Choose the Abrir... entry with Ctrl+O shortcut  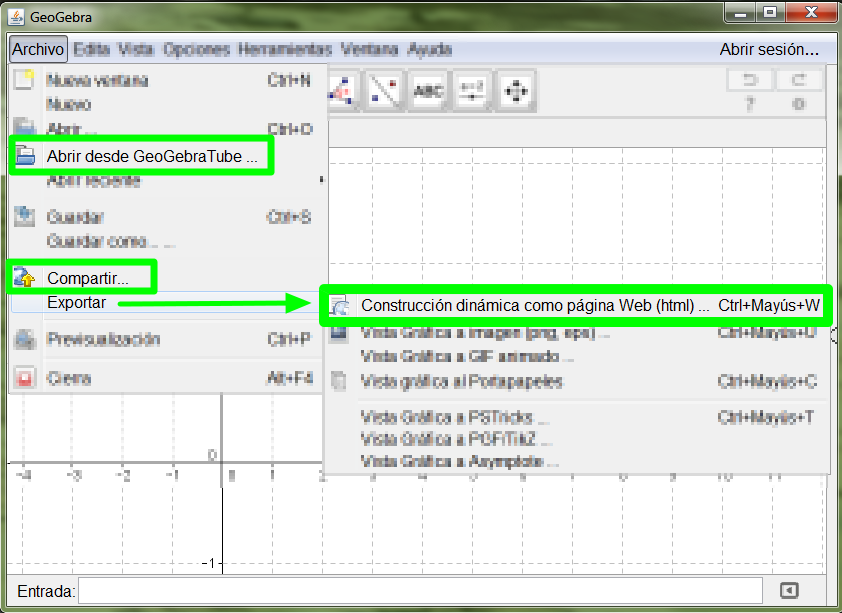click(168, 128)
